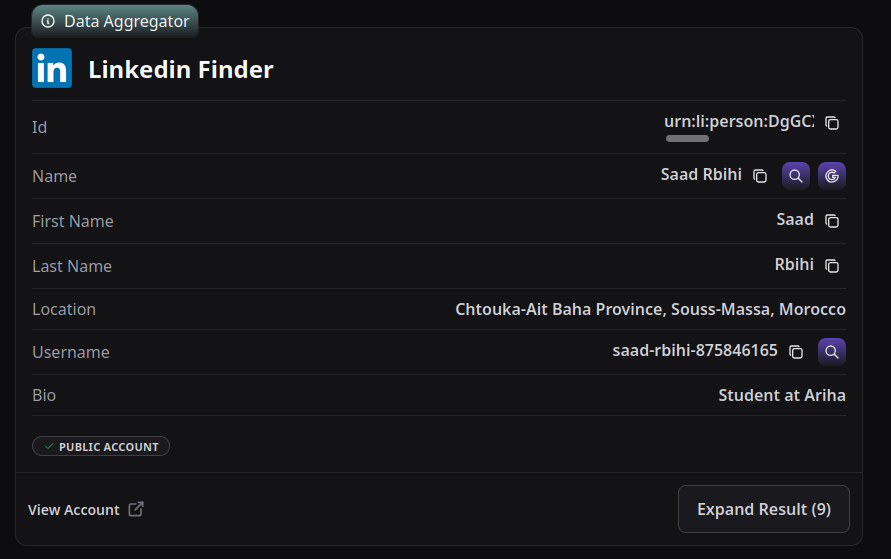Search the name with magnifier icon
Image resolution: width=891 pixels, height=559 pixels.
796,176
